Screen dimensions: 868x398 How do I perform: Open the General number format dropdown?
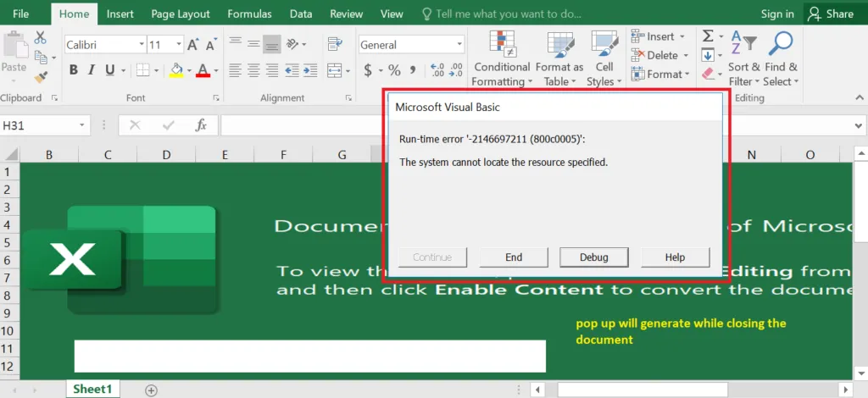click(459, 45)
